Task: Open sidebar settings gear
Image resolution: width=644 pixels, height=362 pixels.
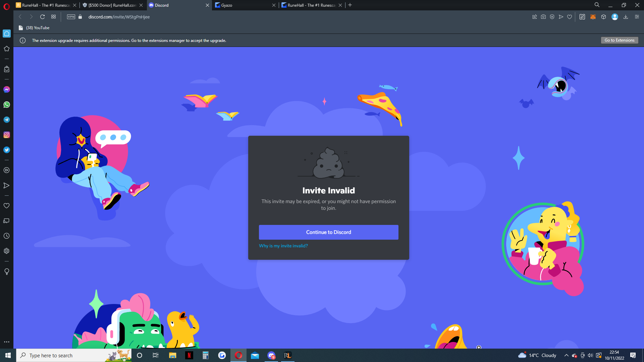Action: (7, 251)
